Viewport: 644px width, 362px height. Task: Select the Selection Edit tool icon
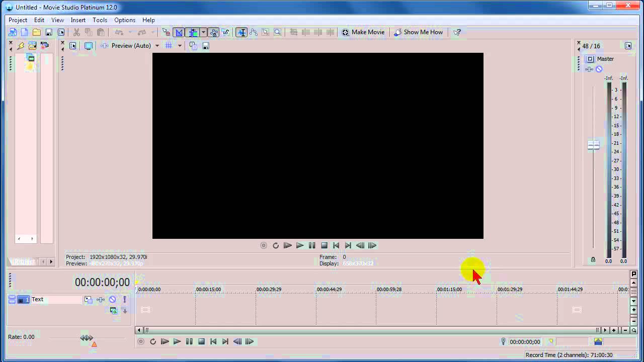[x=266, y=32]
